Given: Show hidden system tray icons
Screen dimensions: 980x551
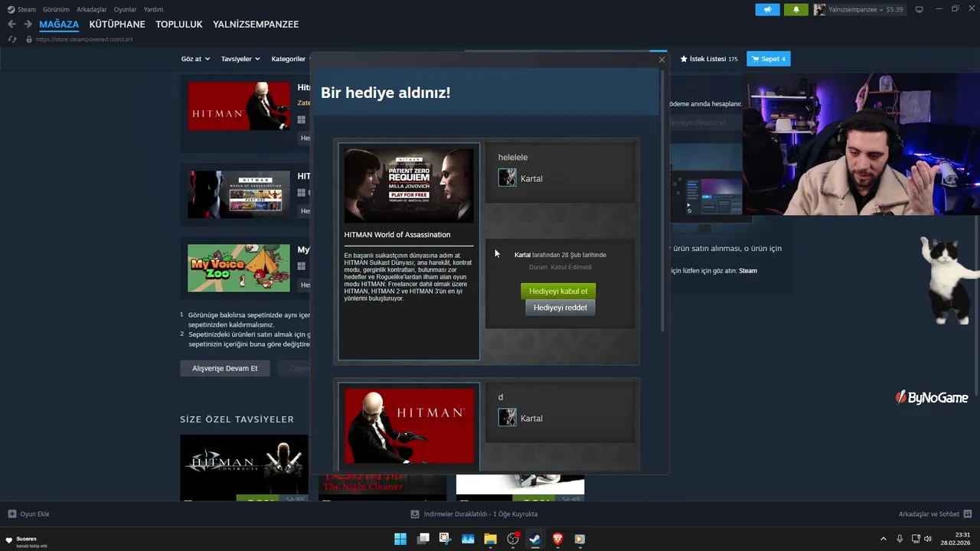Looking at the screenshot, I should [883, 539].
